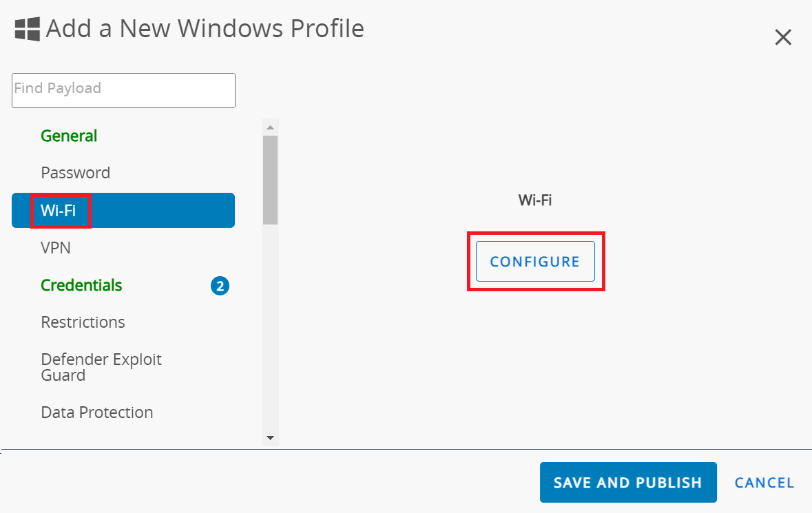Open the Restrictions payload
This screenshot has width=812, height=513.
click(x=83, y=322)
